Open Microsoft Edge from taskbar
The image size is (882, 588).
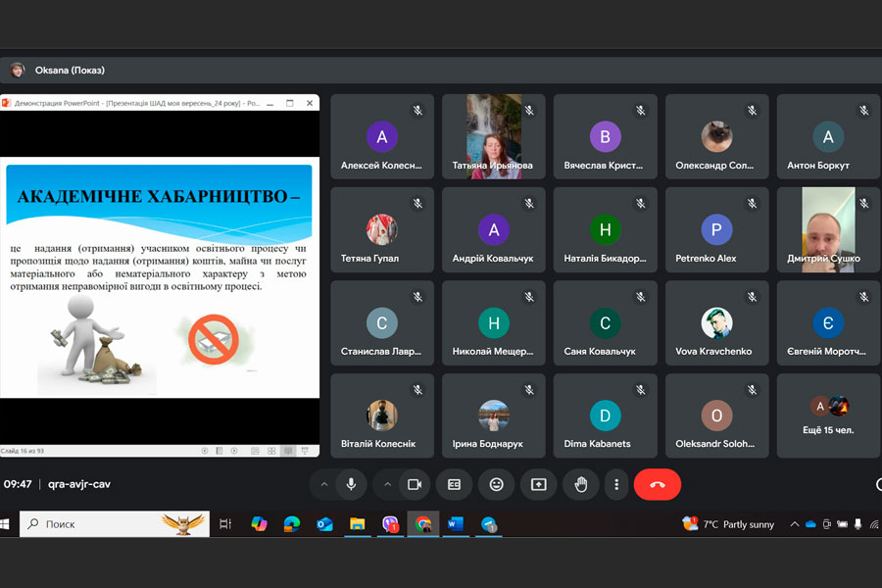(x=291, y=524)
